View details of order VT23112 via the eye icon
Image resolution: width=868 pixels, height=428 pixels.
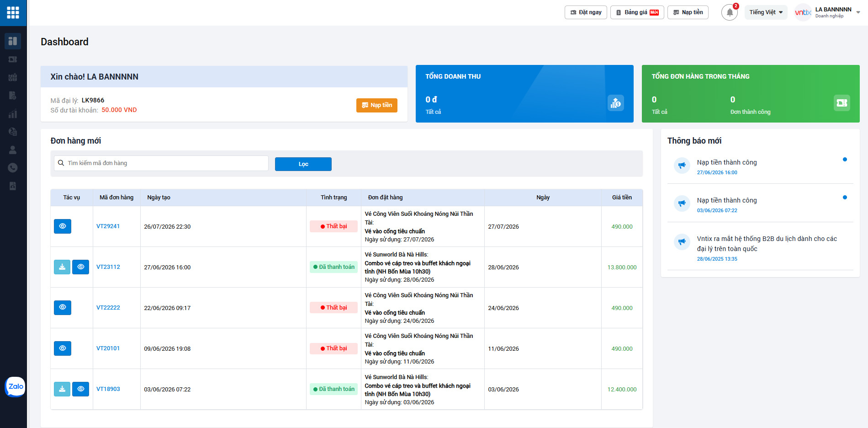pos(81,267)
